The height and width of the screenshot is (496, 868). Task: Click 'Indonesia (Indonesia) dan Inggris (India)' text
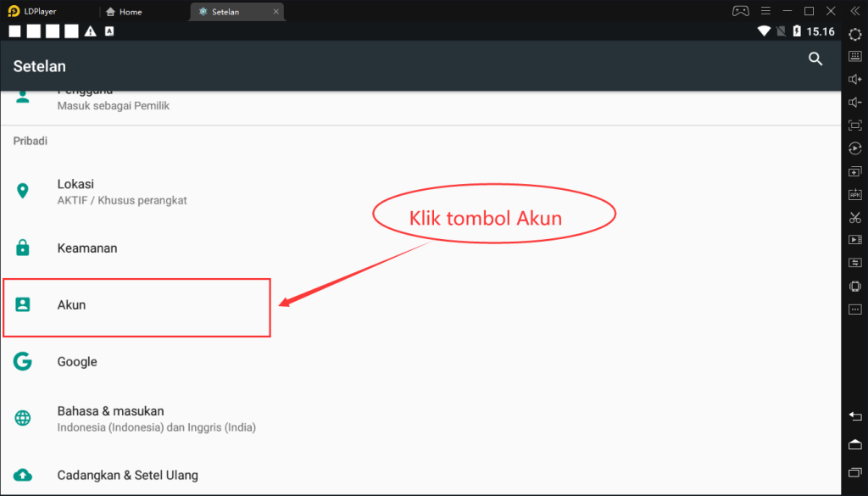[157, 427]
